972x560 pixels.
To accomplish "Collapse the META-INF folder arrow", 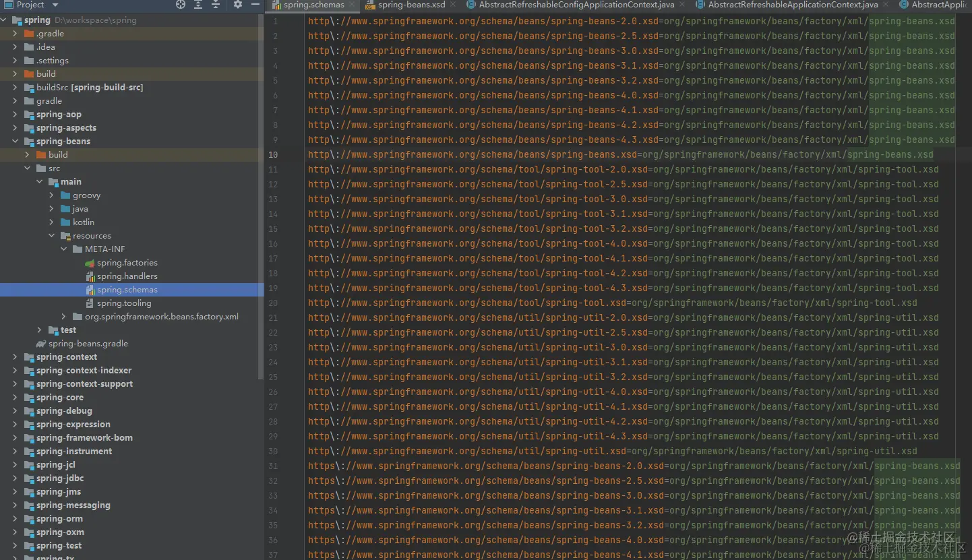I will (x=63, y=249).
